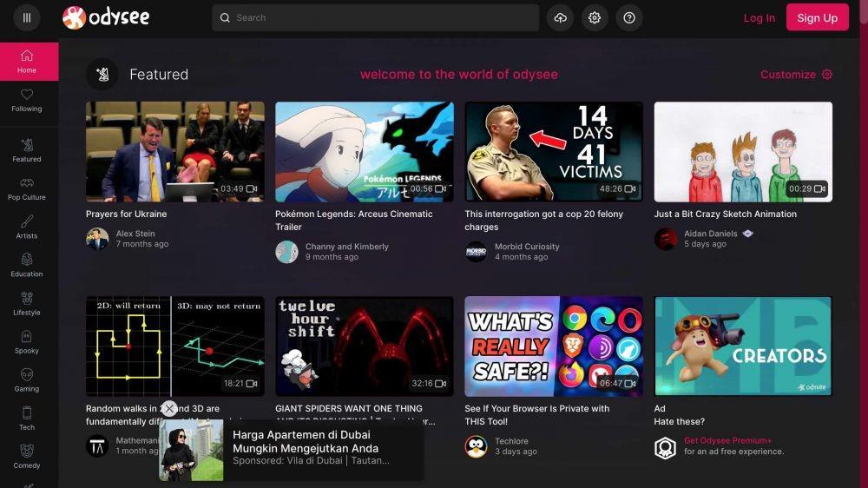Click Get Odysee Premium+ link
Image resolution: width=868 pixels, height=488 pixels.
pos(727,441)
